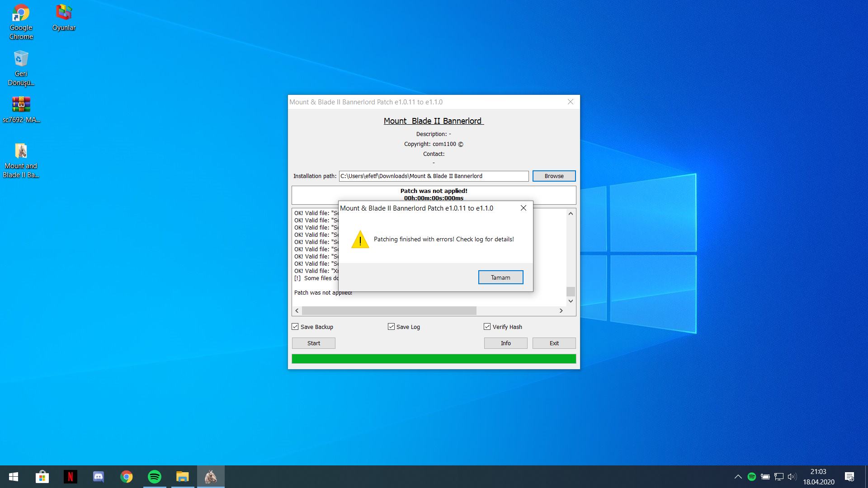Open File Explorer from taskbar
Image resolution: width=868 pixels, height=488 pixels.
pyautogui.click(x=183, y=477)
